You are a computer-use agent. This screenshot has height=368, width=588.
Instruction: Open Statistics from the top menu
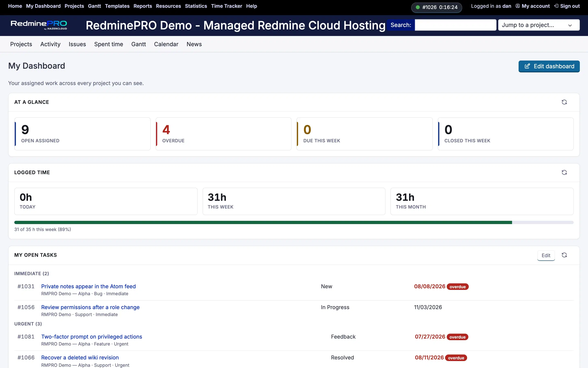pyautogui.click(x=196, y=6)
